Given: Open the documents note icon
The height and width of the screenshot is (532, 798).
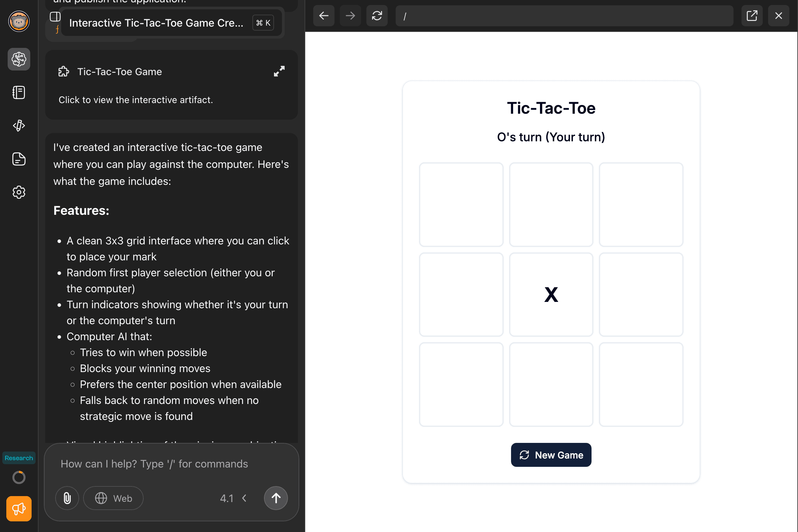Looking at the screenshot, I should [x=19, y=159].
